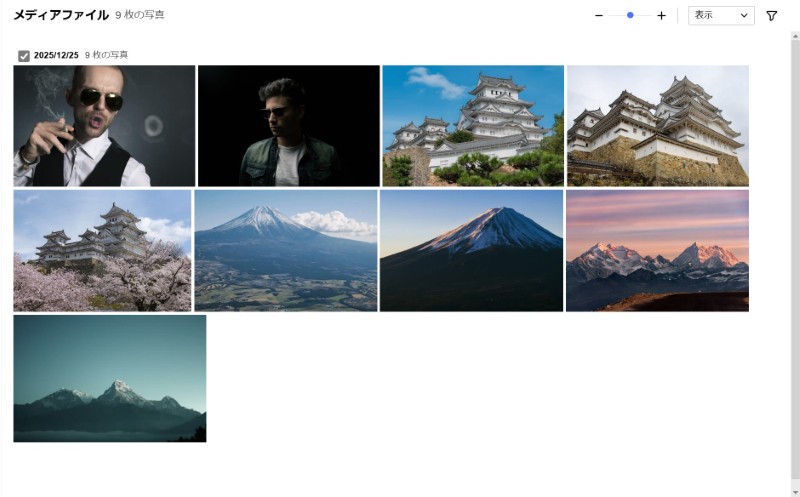The width and height of the screenshot is (800, 497).
Task: Click the メディアファイル heading
Action: coord(61,16)
